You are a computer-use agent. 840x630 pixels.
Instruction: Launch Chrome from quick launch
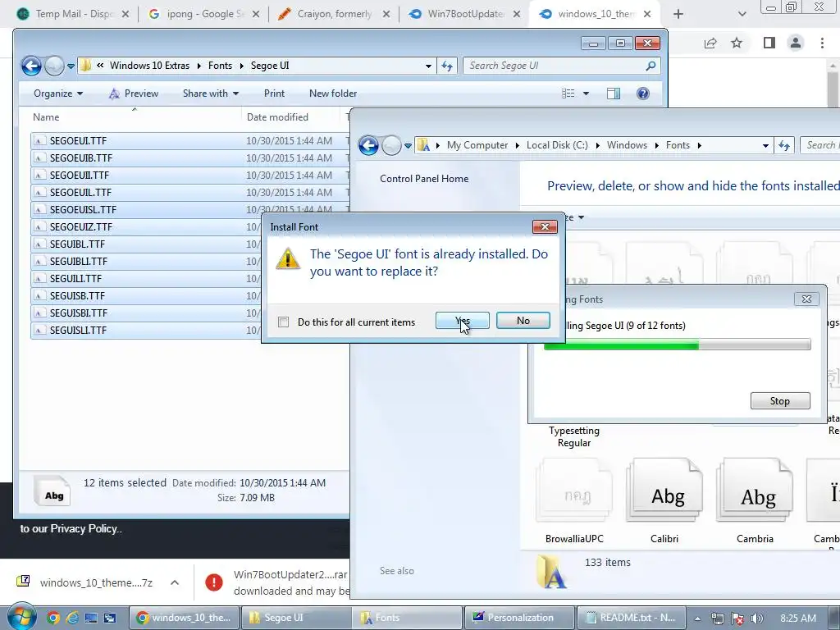click(52, 618)
